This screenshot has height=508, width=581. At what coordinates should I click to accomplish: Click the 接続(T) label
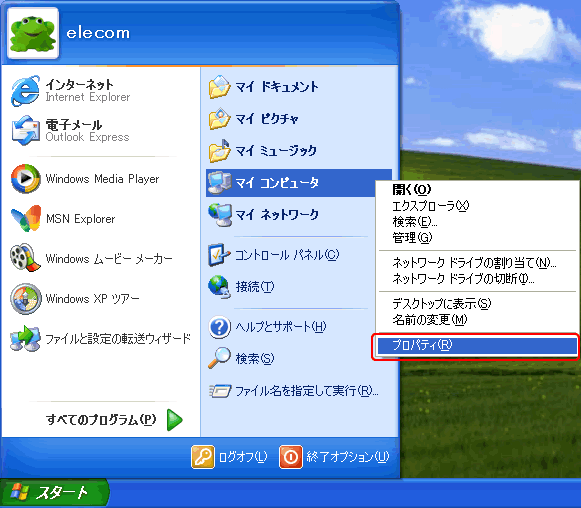click(255, 287)
